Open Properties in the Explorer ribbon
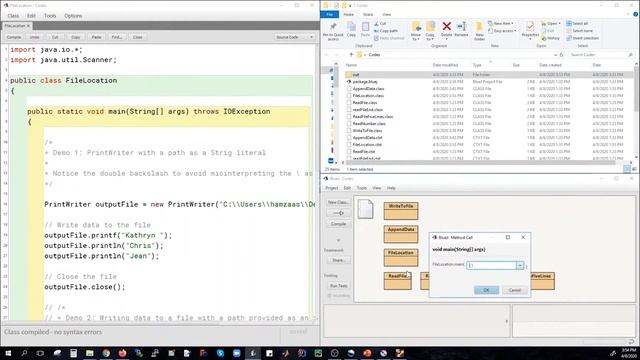 (530, 30)
